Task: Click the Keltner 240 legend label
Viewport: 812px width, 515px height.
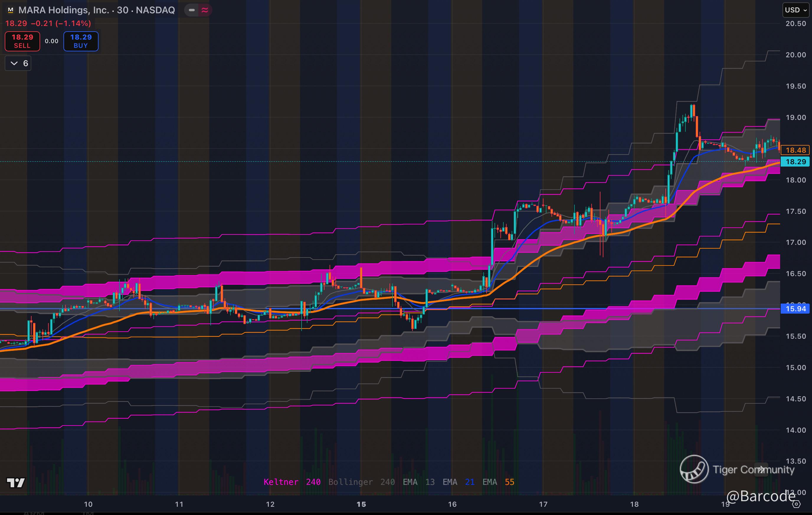Action: [292, 482]
